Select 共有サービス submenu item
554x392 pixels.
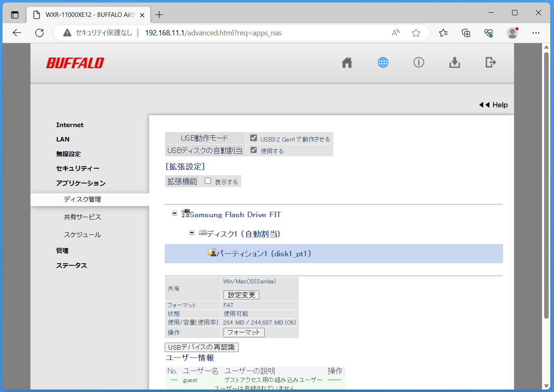tap(82, 217)
